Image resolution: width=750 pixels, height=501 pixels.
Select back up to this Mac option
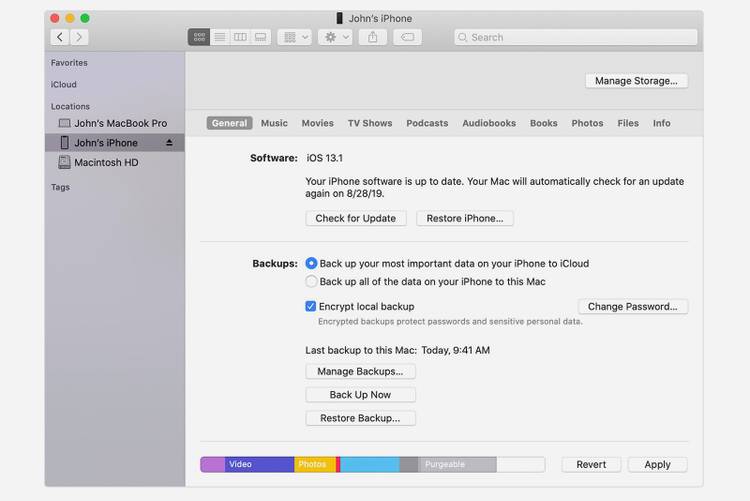point(311,281)
